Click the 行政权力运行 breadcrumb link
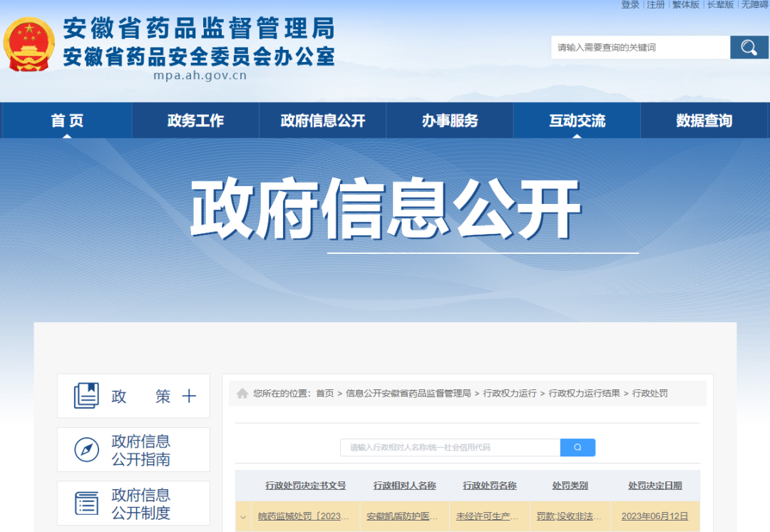The width and height of the screenshot is (770, 532). click(x=510, y=394)
